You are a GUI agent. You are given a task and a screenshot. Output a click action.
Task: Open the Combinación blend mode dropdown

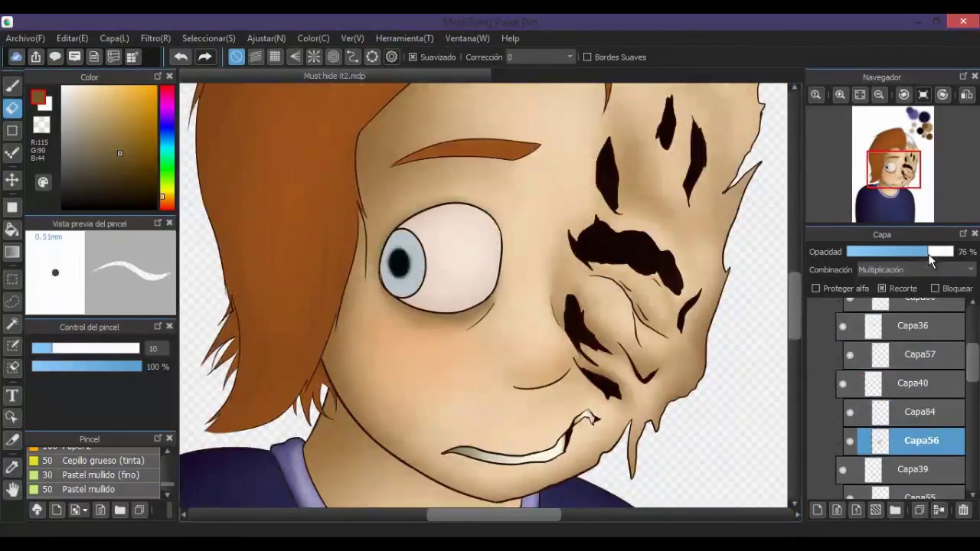[x=916, y=269]
